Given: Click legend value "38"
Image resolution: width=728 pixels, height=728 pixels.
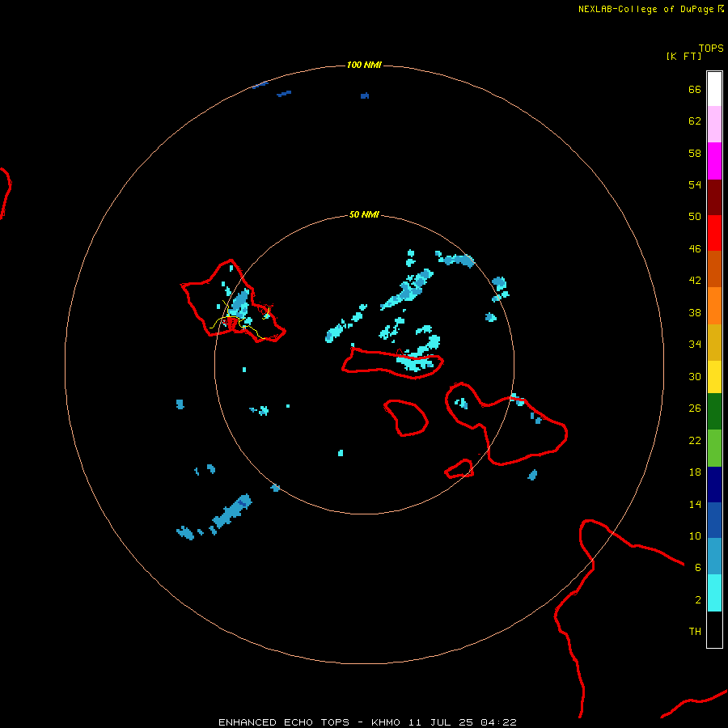Looking at the screenshot, I should point(695,313).
